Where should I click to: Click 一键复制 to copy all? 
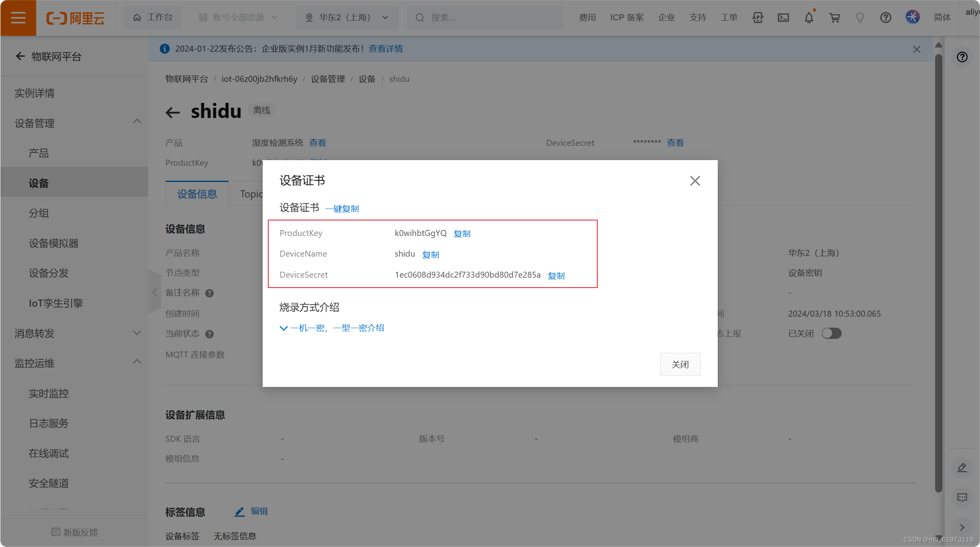coord(342,209)
